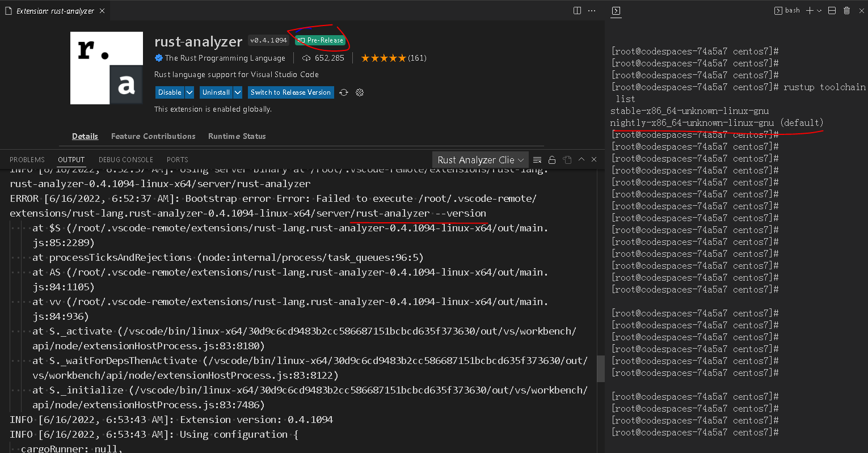Toggle the split editor layout icon
This screenshot has height=453, width=868.
click(577, 10)
